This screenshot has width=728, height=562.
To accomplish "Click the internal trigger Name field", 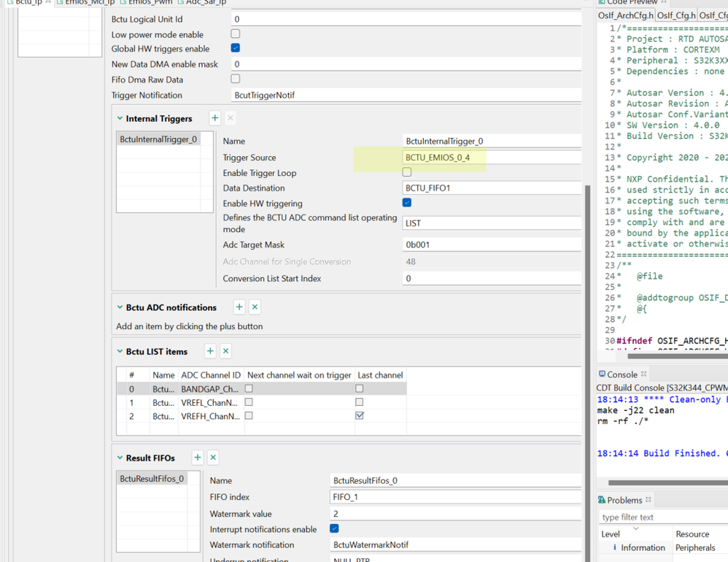I will tap(492, 141).
